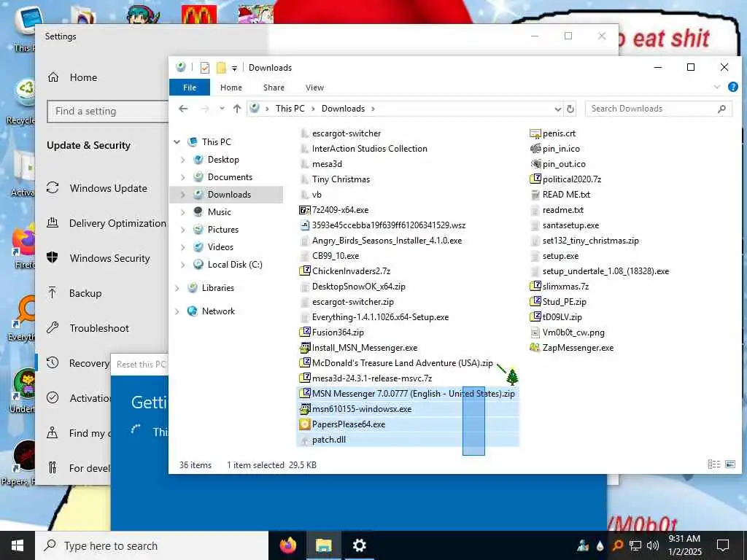Select msn610155-windowsx.exe icon
Image resolution: width=747 pixels, height=560 pixels.
point(304,408)
